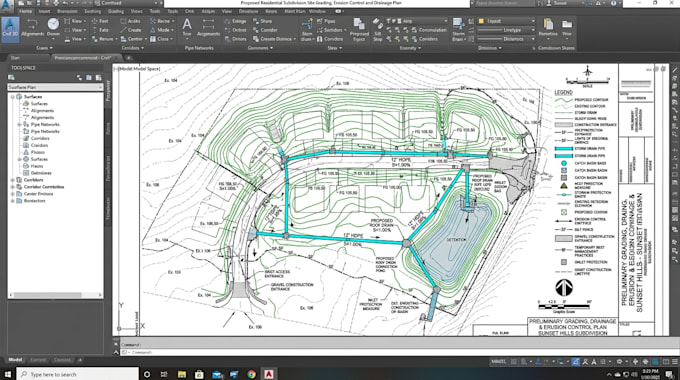Viewport: 680px width, 380px height.
Task: Click the Share tool in the ribbon
Action: (x=262, y=21)
